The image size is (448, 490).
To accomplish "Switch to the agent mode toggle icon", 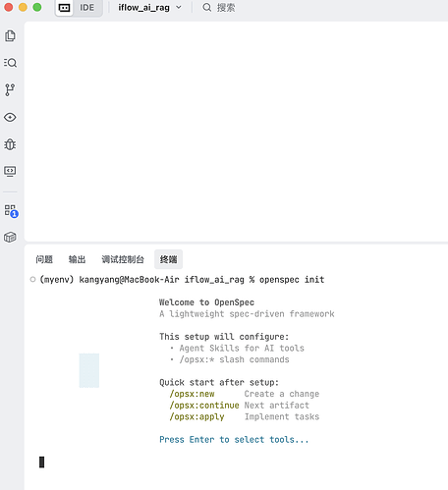I will (64, 8).
